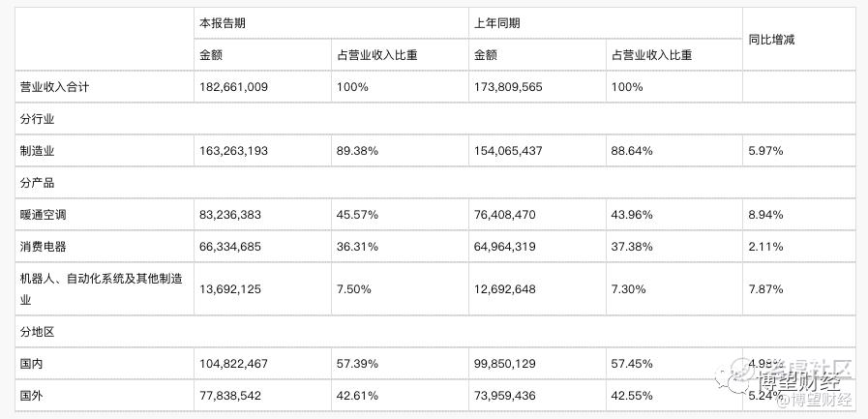Click the 分地区 section heading
The image size is (868, 419).
(x=37, y=332)
